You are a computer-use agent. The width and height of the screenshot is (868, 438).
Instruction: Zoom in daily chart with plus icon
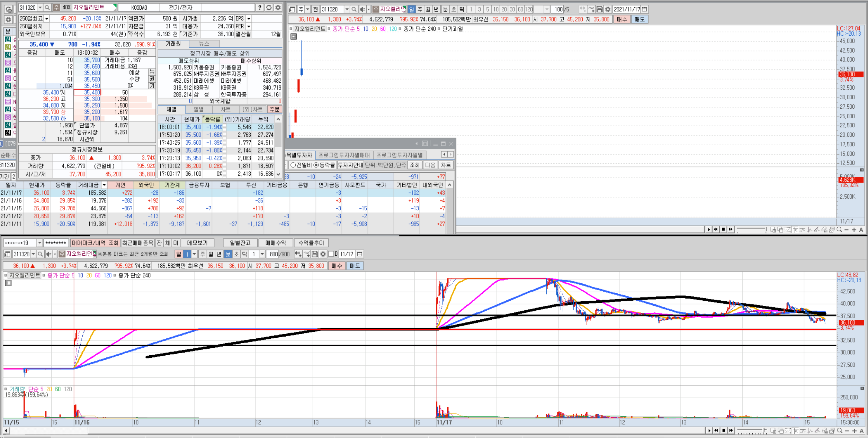(854, 230)
